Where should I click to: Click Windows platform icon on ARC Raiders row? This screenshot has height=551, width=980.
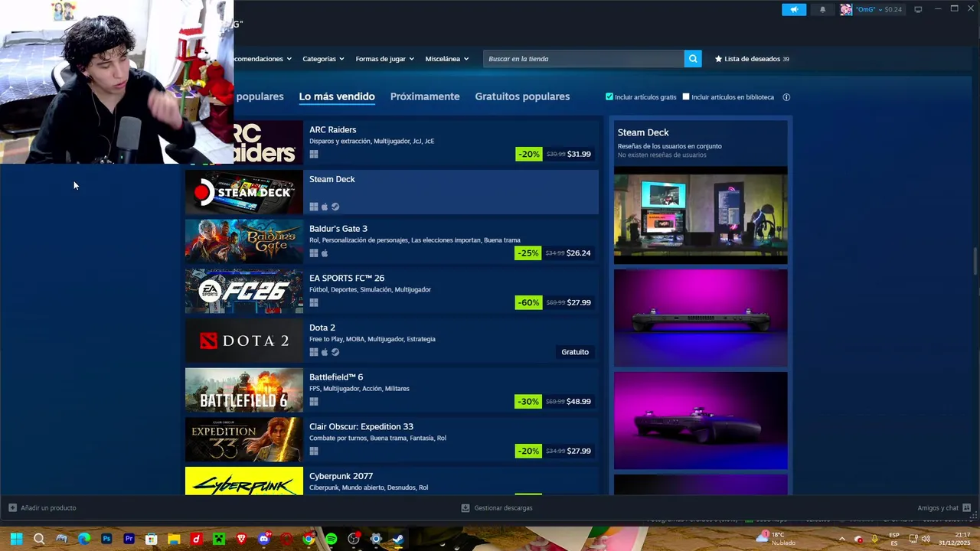click(x=314, y=154)
